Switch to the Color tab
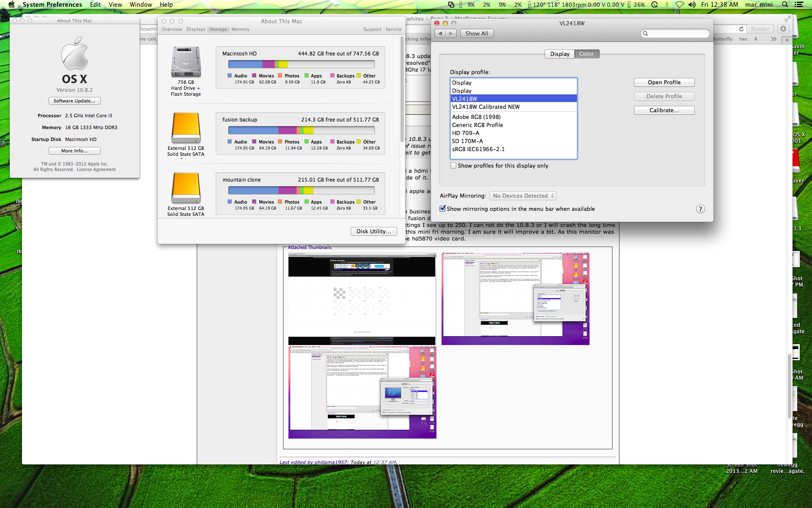Image resolution: width=812 pixels, height=508 pixels. [586, 54]
